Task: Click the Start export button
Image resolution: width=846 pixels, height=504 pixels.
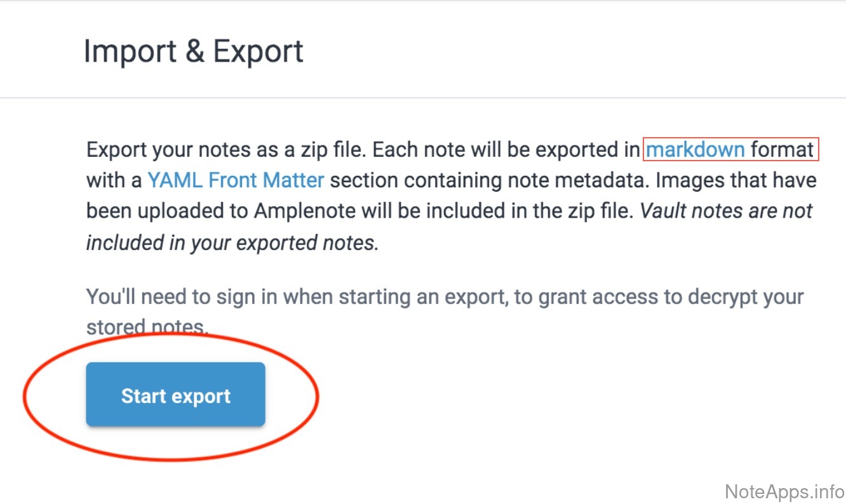Action: click(x=175, y=395)
